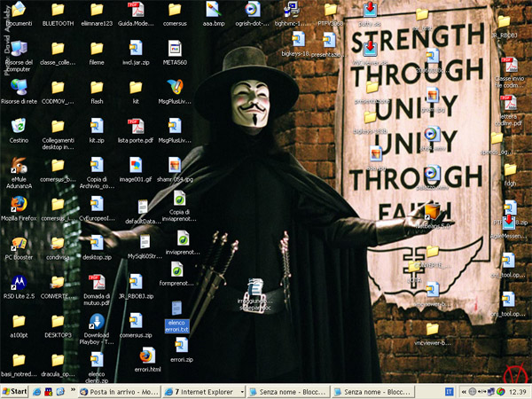
Task: Launch Internet Explorer from Quick Launch
Action: (x=36, y=392)
